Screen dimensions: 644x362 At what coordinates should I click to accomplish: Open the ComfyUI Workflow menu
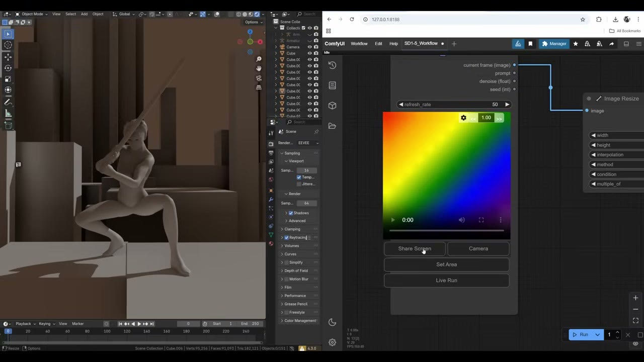pos(359,44)
